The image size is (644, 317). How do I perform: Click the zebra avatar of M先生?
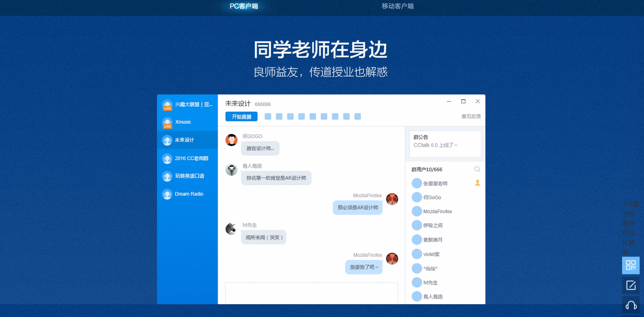231,229
